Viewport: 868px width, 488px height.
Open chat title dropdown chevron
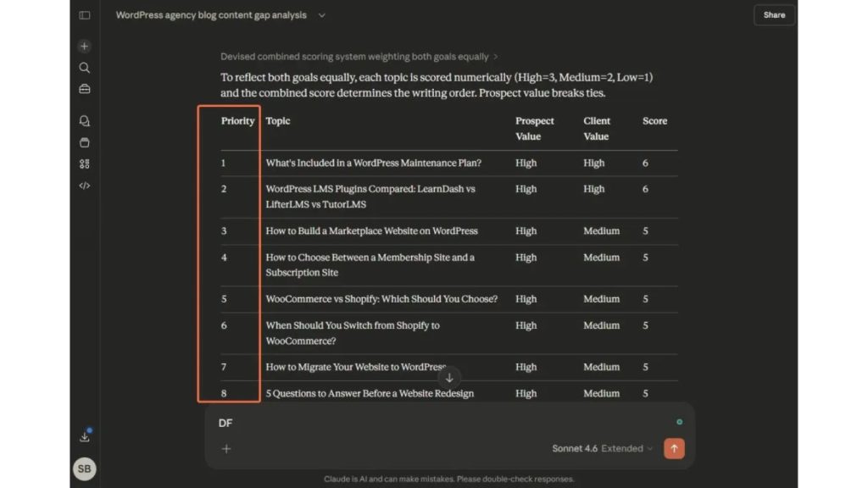(x=321, y=15)
